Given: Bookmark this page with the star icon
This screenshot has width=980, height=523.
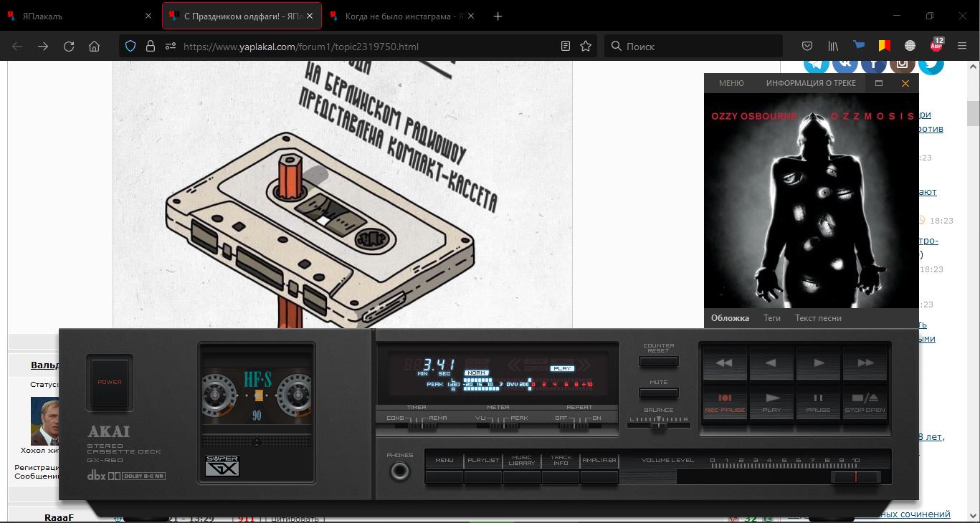Looking at the screenshot, I should pos(586,46).
